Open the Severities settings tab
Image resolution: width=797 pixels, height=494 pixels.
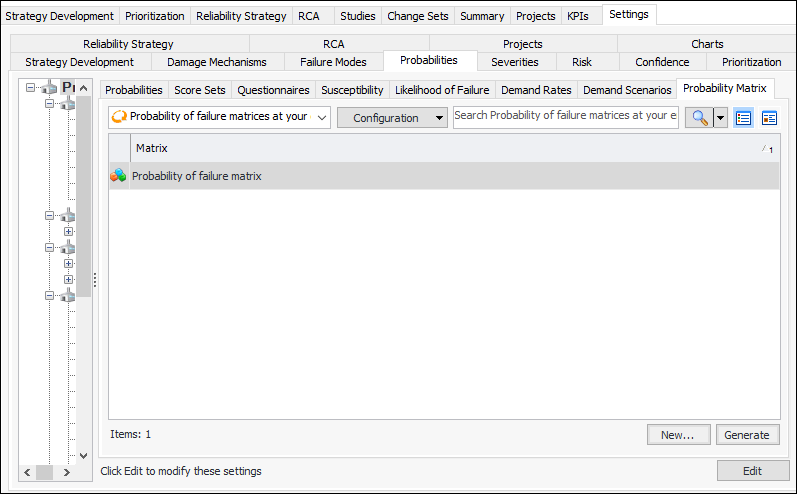(514, 62)
